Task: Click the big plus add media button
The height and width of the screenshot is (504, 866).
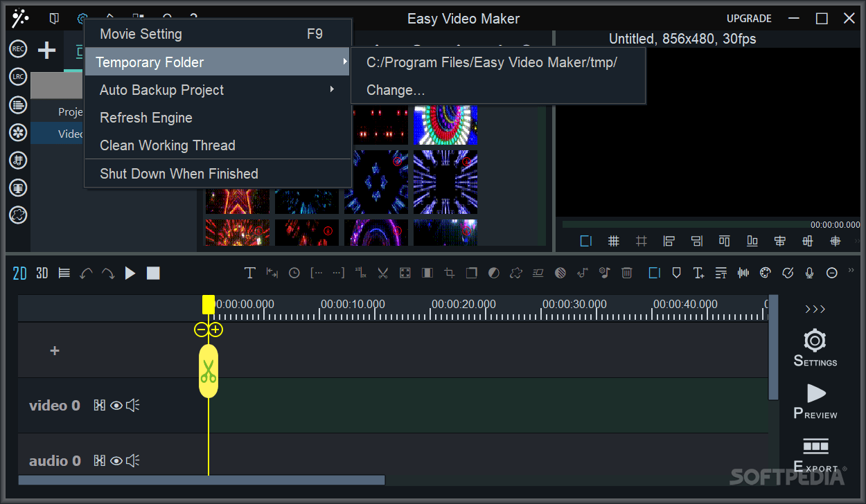Action: pos(46,50)
